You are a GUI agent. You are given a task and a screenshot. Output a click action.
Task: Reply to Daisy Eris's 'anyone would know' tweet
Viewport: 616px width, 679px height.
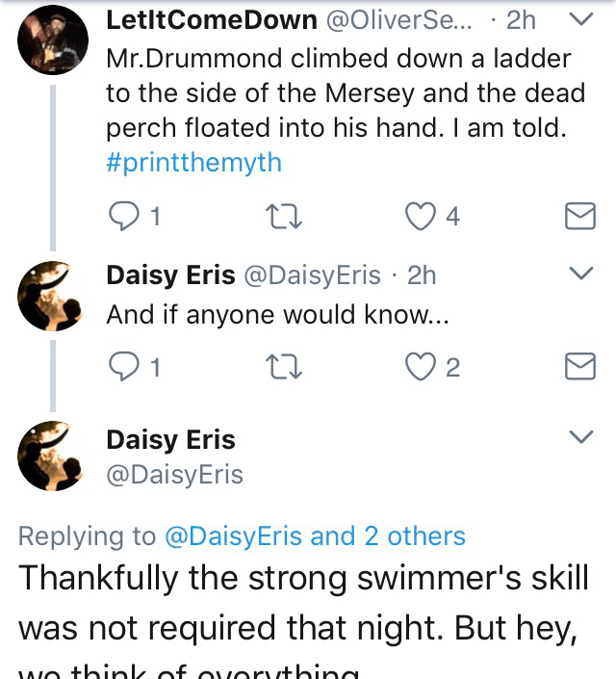pos(121,367)
